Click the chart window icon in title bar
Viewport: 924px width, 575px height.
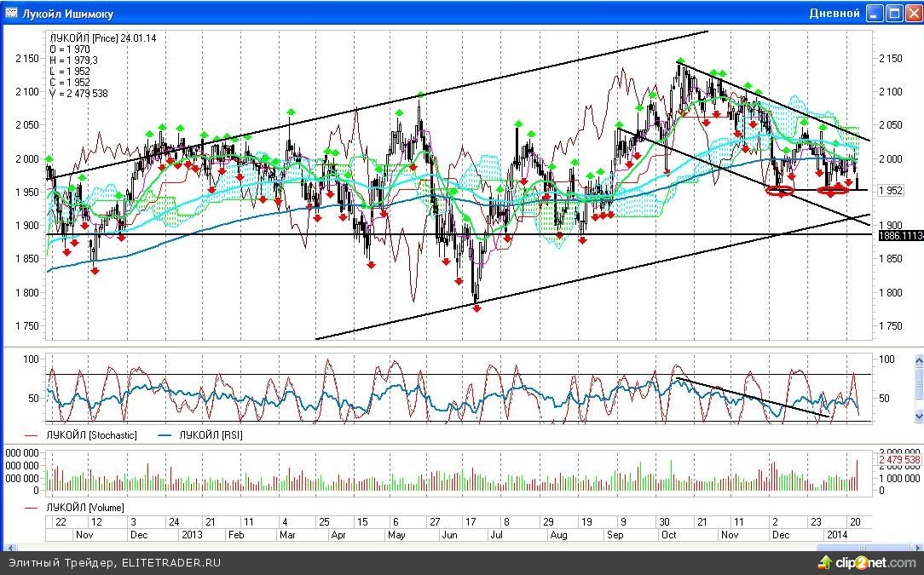click(x=12, y=14)
